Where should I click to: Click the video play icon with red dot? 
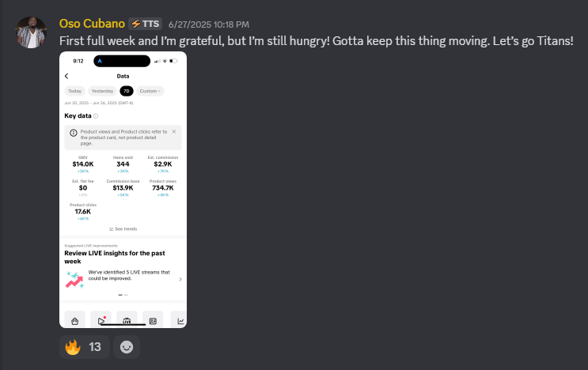[x=101, y=320]
